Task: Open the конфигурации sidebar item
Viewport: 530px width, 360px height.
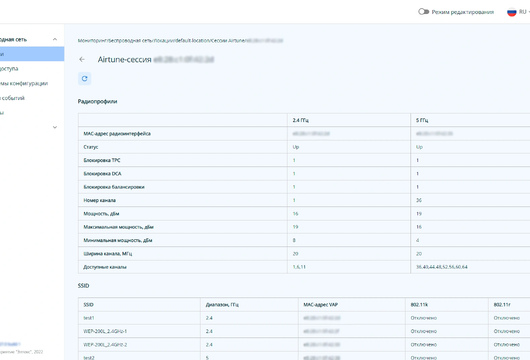Action: click(24, 83)
